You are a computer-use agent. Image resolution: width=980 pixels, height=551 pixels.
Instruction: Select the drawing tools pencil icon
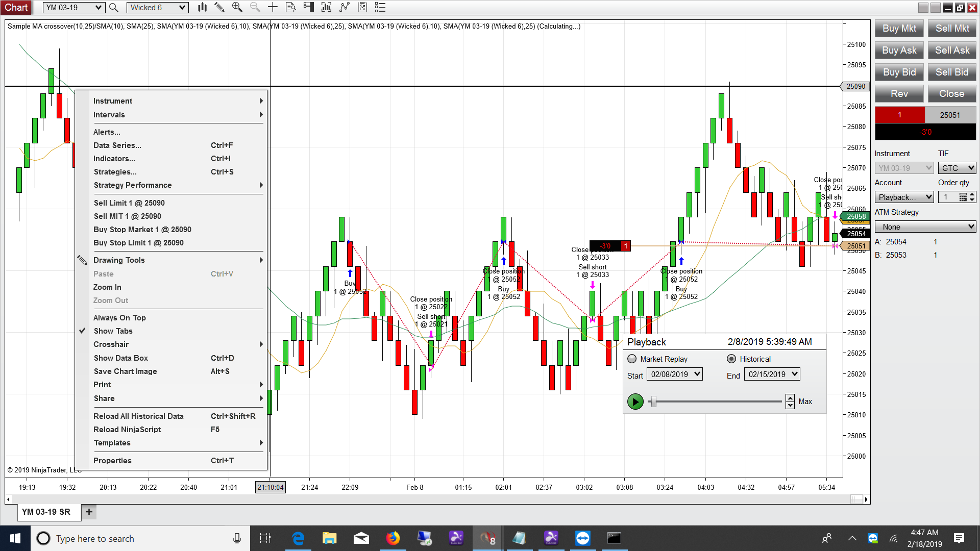coord(219,7)
